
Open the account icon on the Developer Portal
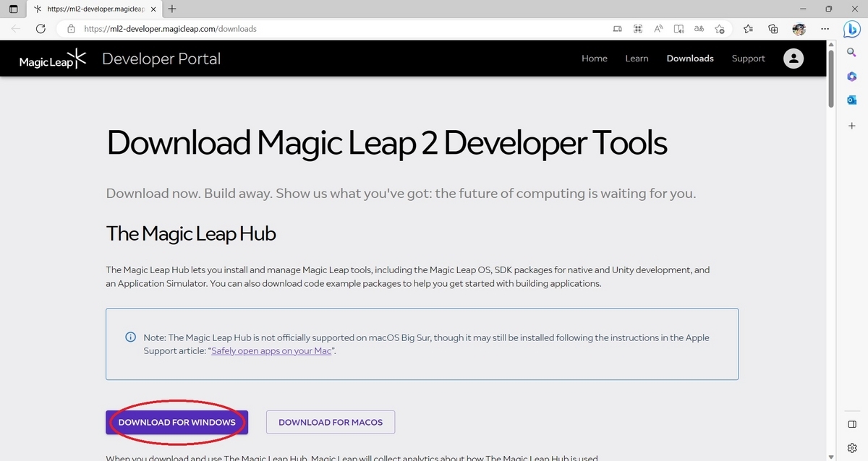[793, 59]
